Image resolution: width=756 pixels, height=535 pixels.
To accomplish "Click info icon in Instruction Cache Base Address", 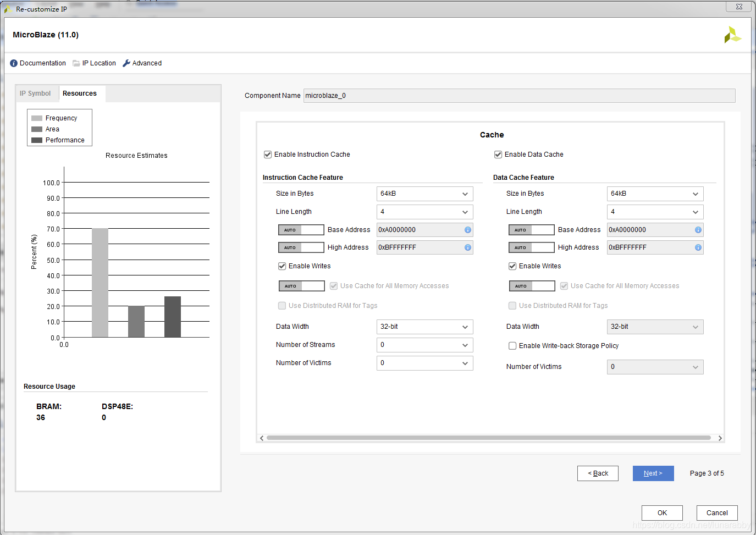I will click(468, 230).
